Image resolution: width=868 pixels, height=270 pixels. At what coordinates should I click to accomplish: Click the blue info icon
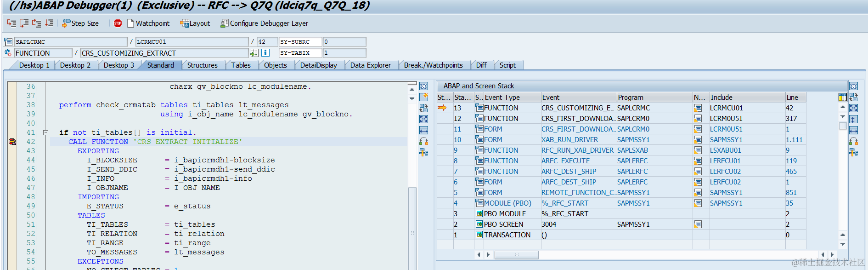coord(265,53)
